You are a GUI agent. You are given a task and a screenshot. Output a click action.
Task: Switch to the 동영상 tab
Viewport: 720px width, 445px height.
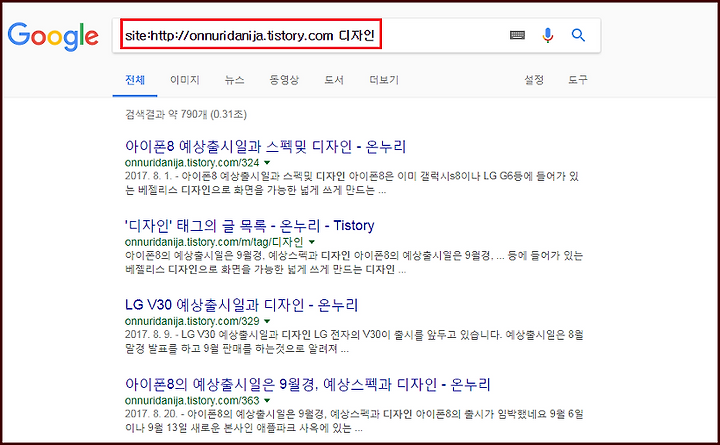[x=284, y=80]
